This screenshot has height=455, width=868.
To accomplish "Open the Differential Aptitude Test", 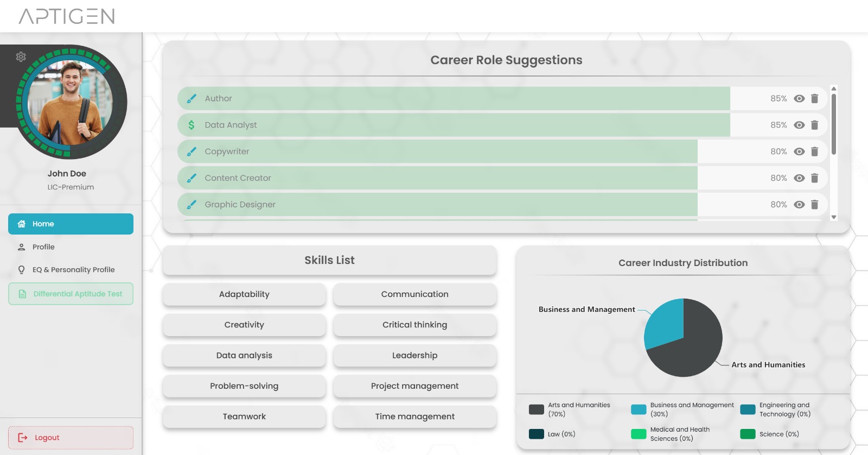I will tap(71, 294).
